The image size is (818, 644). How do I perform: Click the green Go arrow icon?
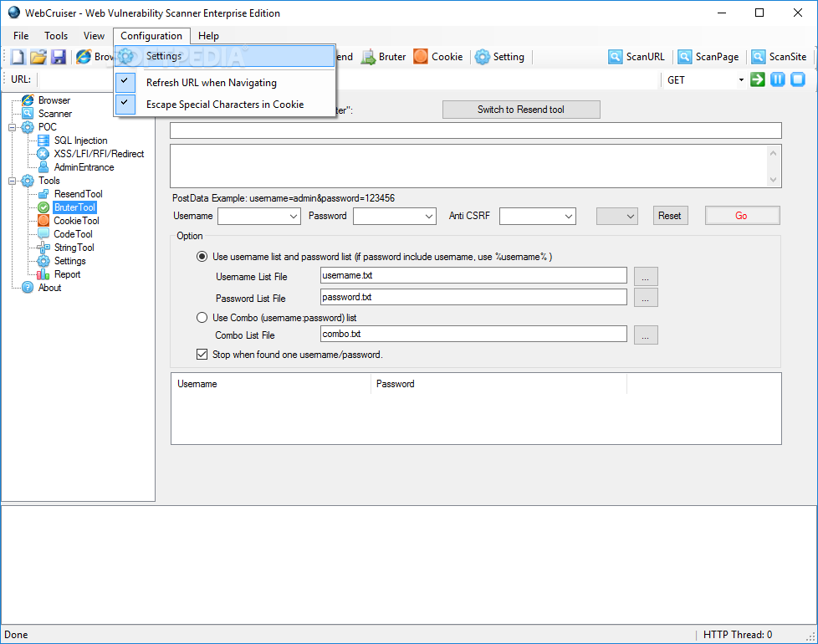[758, 79]
